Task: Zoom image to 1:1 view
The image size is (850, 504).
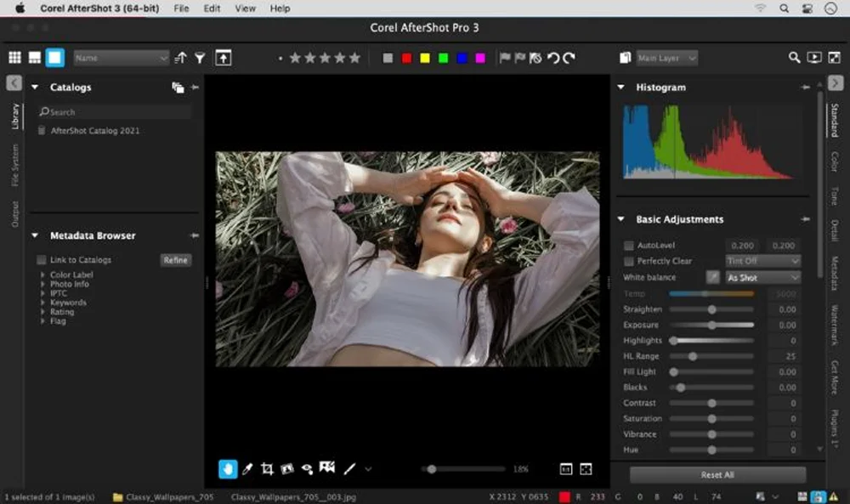Action: tap(566, 468)
